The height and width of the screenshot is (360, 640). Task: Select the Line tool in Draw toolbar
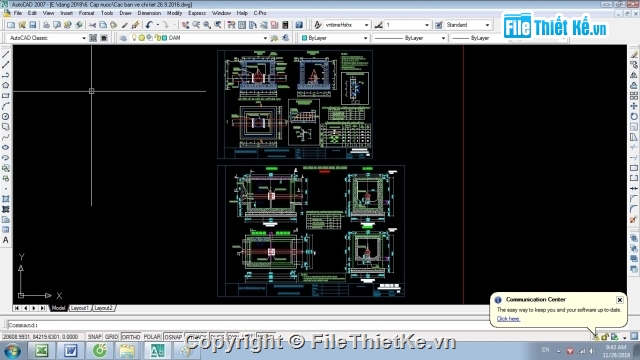click(x=6, y=54)
